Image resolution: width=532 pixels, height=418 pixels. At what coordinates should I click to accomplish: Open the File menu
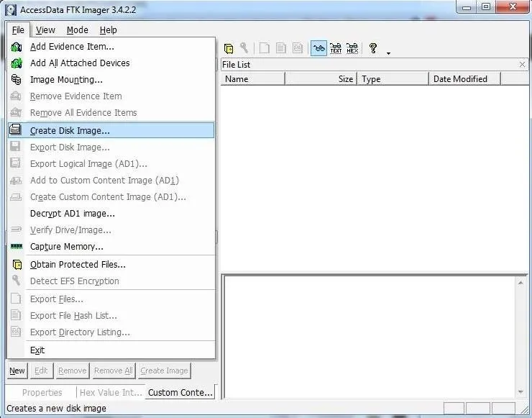pyautogui.click(x=18, y=30)
